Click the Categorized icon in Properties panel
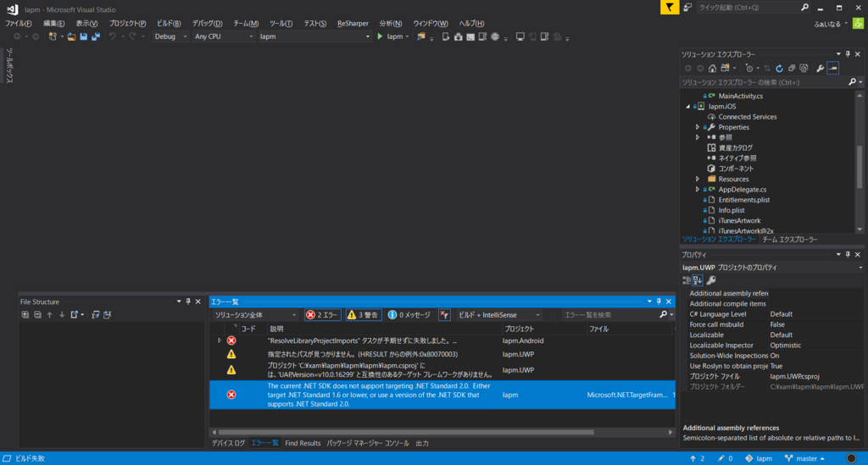The image size is (868, 465). pyautogui.click(x=687, y=280)
